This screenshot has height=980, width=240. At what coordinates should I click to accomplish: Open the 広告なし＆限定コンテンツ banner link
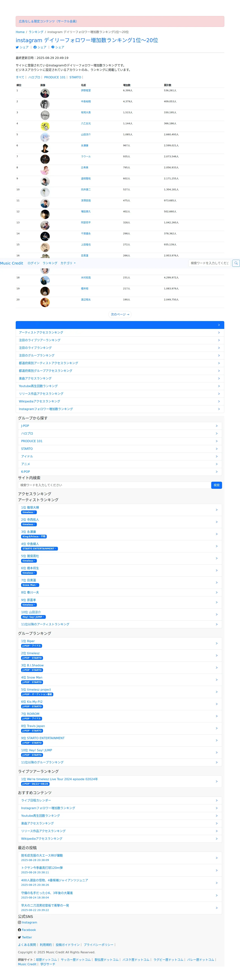point(48,21)
